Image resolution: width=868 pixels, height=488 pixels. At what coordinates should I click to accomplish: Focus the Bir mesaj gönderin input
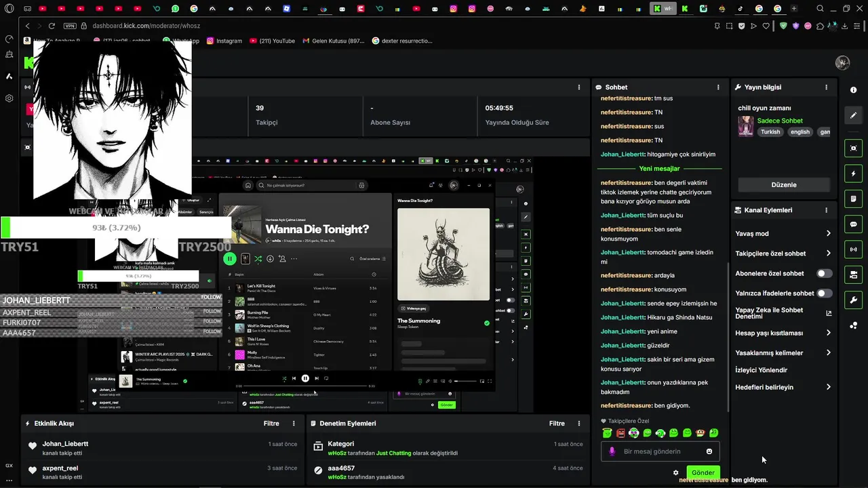661,451
